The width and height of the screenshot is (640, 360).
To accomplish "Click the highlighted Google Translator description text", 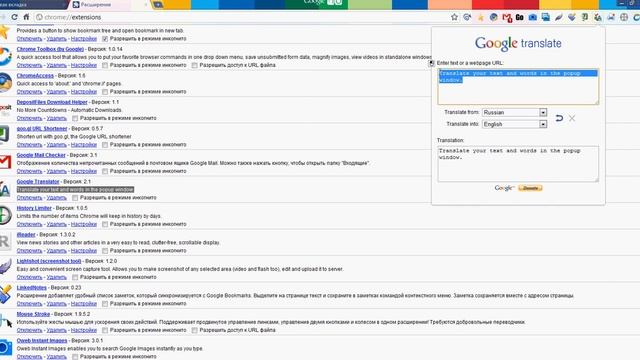I will 75,190.
